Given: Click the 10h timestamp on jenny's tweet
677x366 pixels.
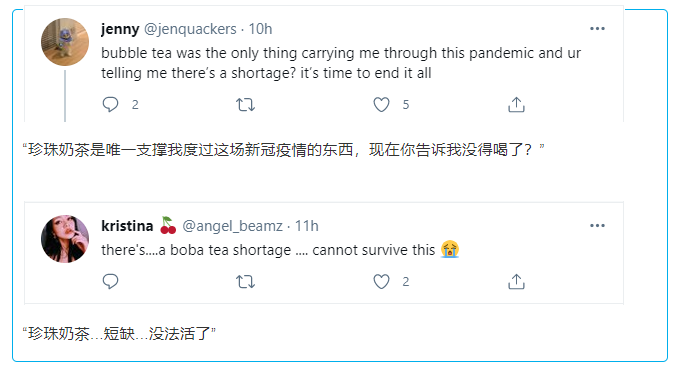Looking at the screenshot, I should (260, 29).
